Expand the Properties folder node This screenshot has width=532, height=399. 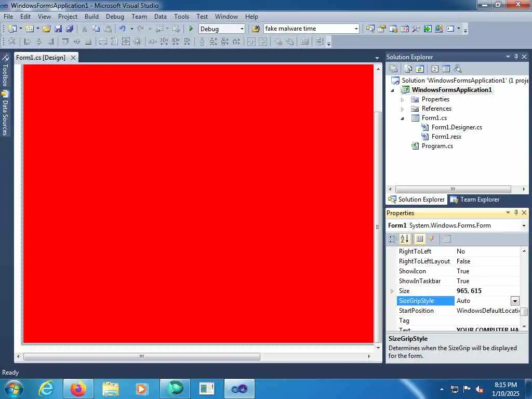[403, 100]
